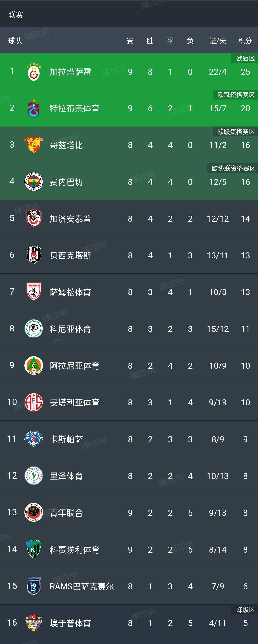This screenshot has width=258, height=644.
Task: Select the Antalyaspor red logo
Action: click(34, 402)
